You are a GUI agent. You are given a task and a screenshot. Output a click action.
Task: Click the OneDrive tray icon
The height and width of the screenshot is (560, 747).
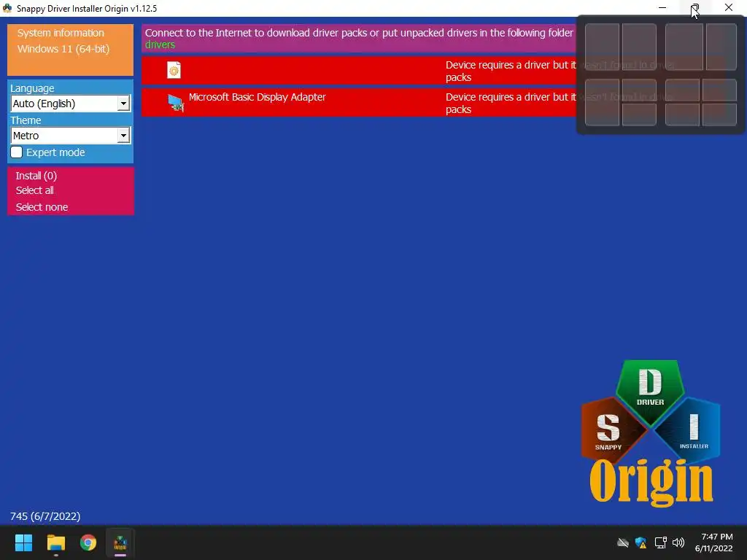[x=623, y=542]
